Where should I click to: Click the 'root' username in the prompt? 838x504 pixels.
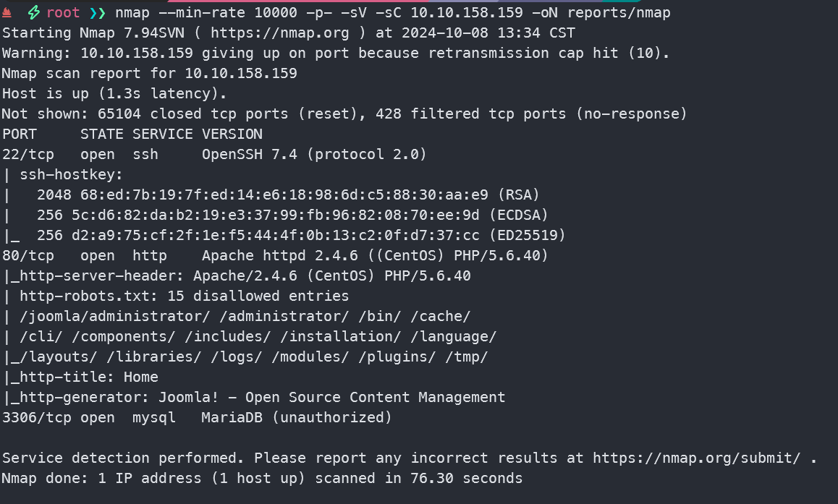[63, 13]
